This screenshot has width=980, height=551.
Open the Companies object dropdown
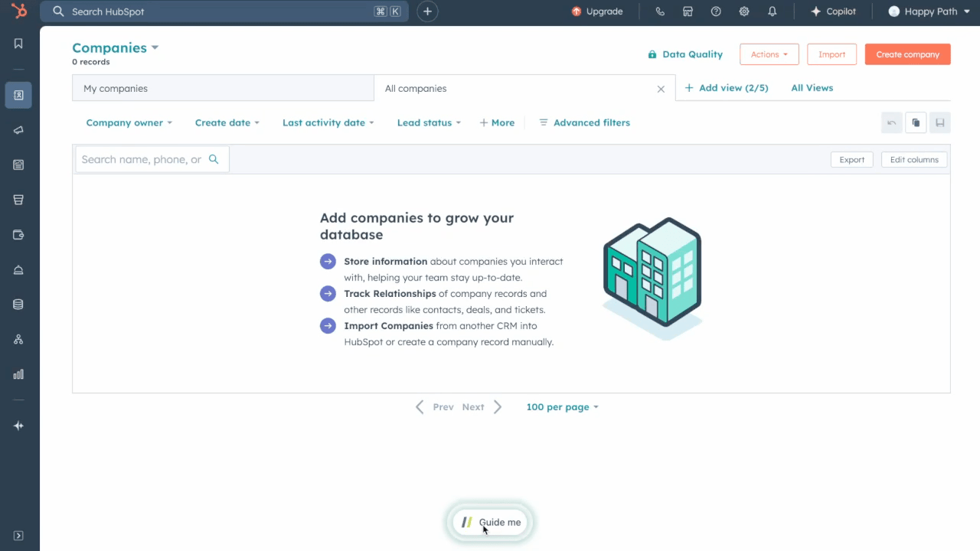[116, 47]
